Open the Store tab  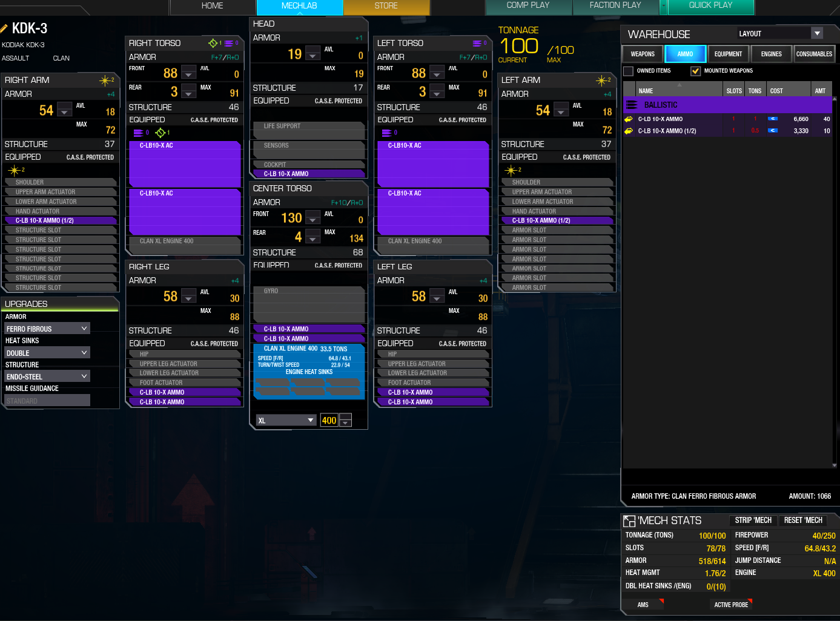(386, 6)
